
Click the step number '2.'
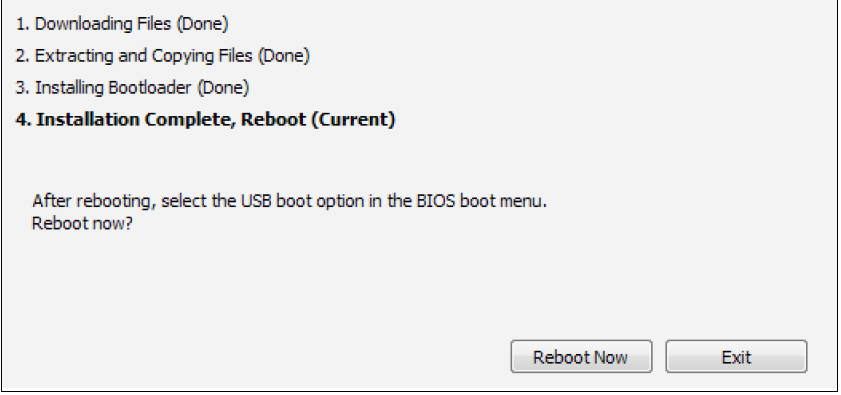tap(23, 55)
